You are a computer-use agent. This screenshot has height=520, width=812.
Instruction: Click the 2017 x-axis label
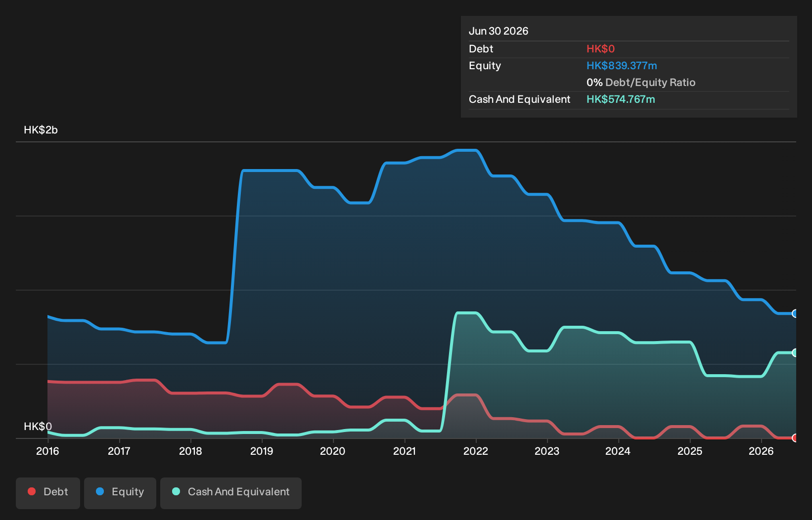pos(119,451)
